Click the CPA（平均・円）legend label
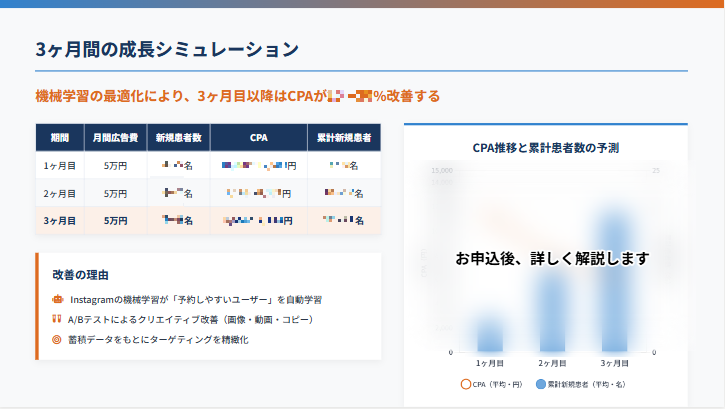This screenshot has width=725, height=409. [497, 385]
